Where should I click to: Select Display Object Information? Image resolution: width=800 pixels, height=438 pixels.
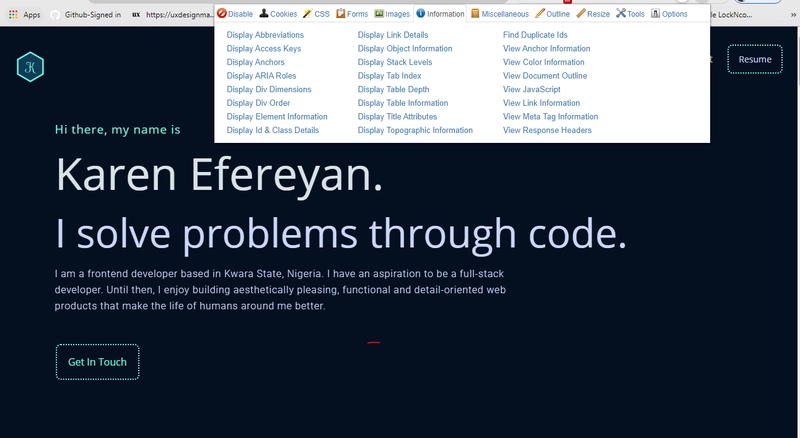click(405, 48)
